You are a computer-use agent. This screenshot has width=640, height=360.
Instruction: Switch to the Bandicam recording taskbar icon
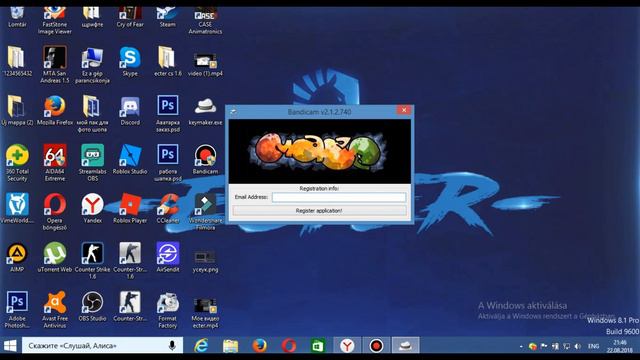(376, 346)
